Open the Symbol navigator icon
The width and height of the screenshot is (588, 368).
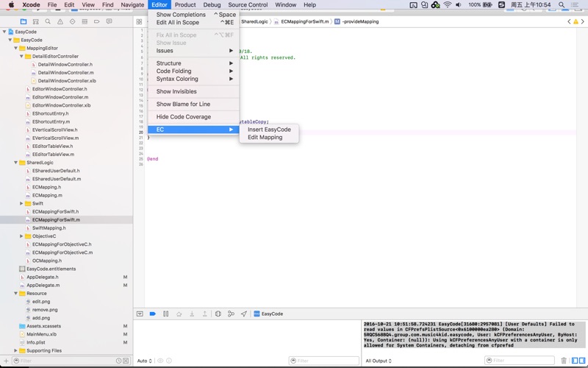(x=35, y=21)
